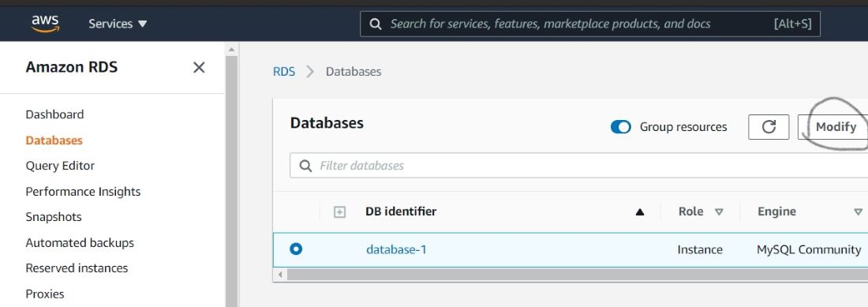Click left arrow of horizontal scrollbar

pyautogui.click(x=280, y=275)
